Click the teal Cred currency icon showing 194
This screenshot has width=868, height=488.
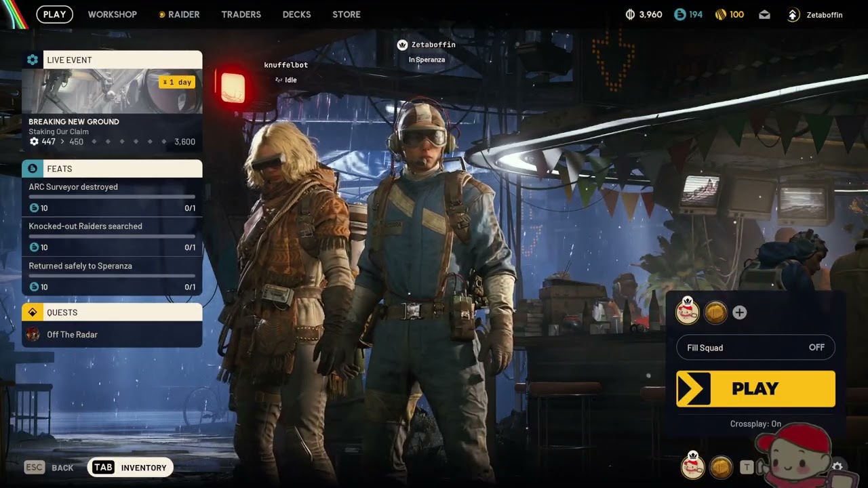[680, 14]
